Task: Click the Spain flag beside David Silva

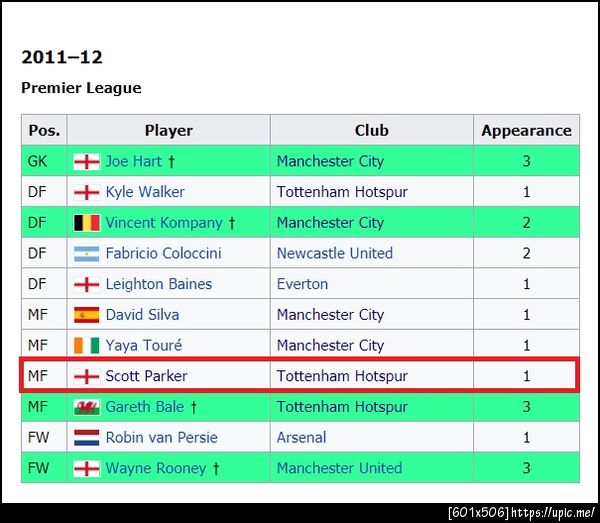Action: [x=87, y=315]
